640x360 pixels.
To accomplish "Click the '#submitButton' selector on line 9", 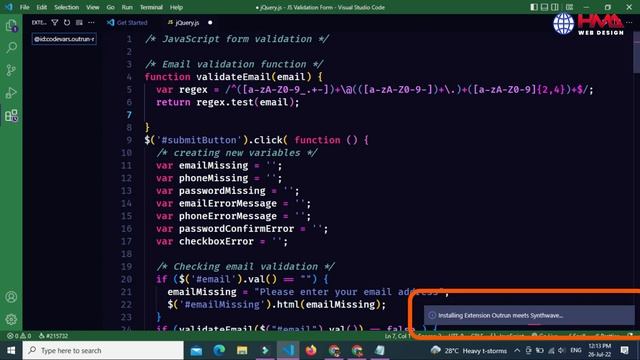I will click(x=199, y=140).
